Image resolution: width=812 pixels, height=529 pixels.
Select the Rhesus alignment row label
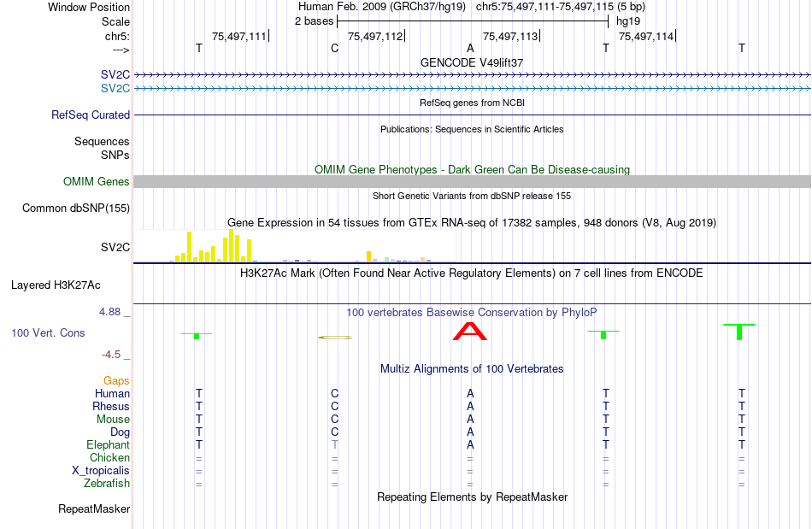tap(111, 406)
